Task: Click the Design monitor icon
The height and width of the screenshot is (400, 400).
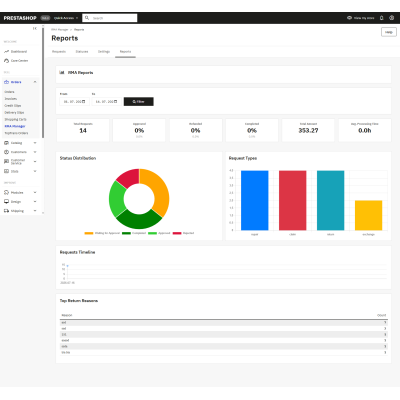Action: tap(6, 202)
